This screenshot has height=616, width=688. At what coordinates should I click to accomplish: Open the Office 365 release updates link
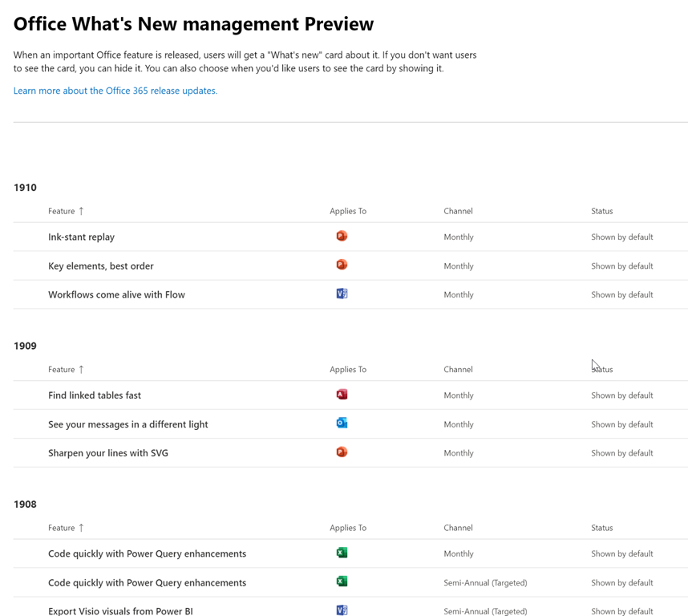pos(115,90)
